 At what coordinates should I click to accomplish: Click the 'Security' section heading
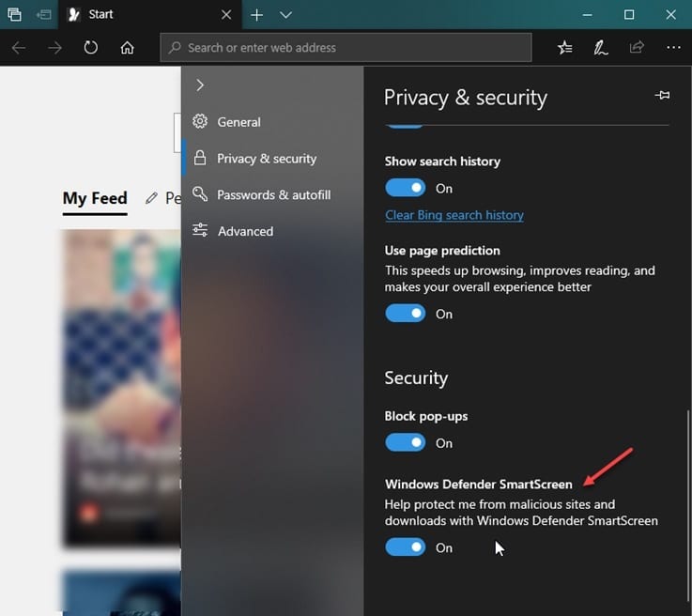click(416, 377)
